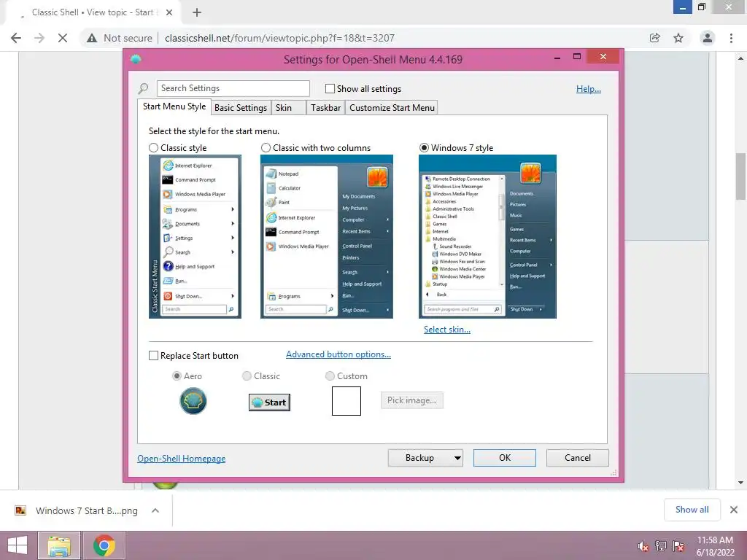The width and height of the screenshot is (747, 560).
Task: Enable Show all settings checkbox
Action: click(330, 88)
